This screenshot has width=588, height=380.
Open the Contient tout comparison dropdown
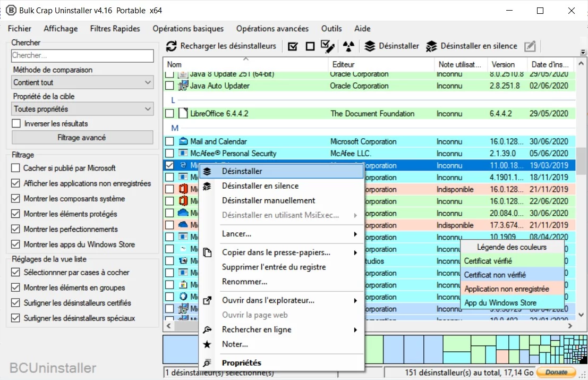pyautogui.click(x=82, y=82)
